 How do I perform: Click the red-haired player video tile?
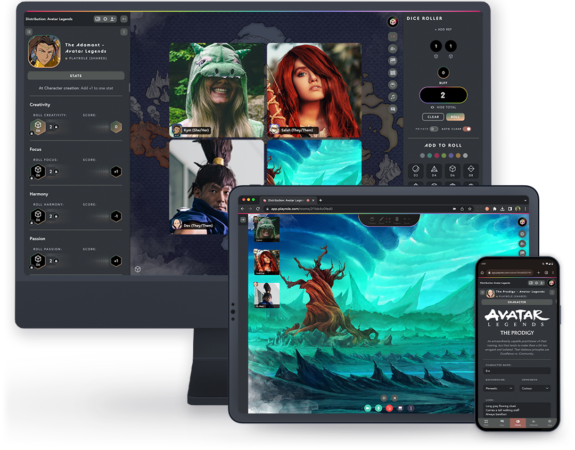[x=314, y=90]
